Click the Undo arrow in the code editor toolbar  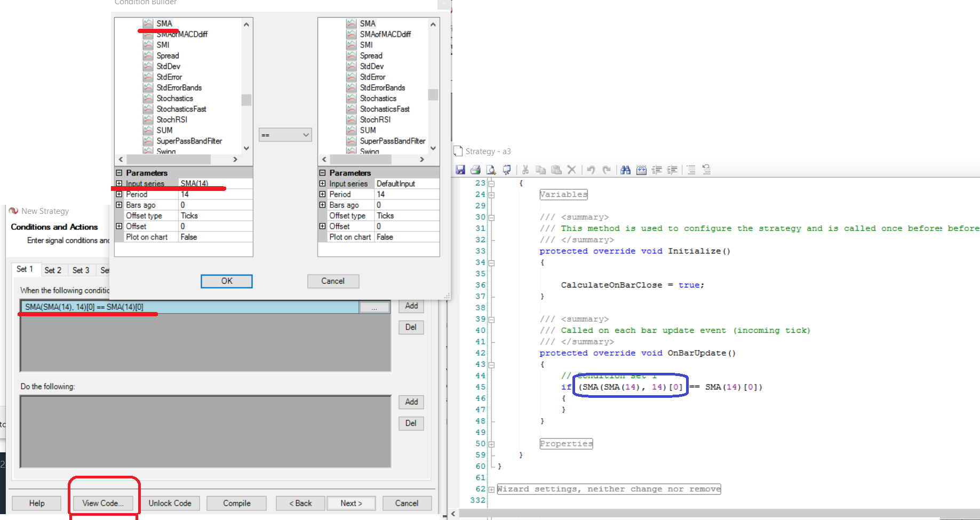pos(591,170)
